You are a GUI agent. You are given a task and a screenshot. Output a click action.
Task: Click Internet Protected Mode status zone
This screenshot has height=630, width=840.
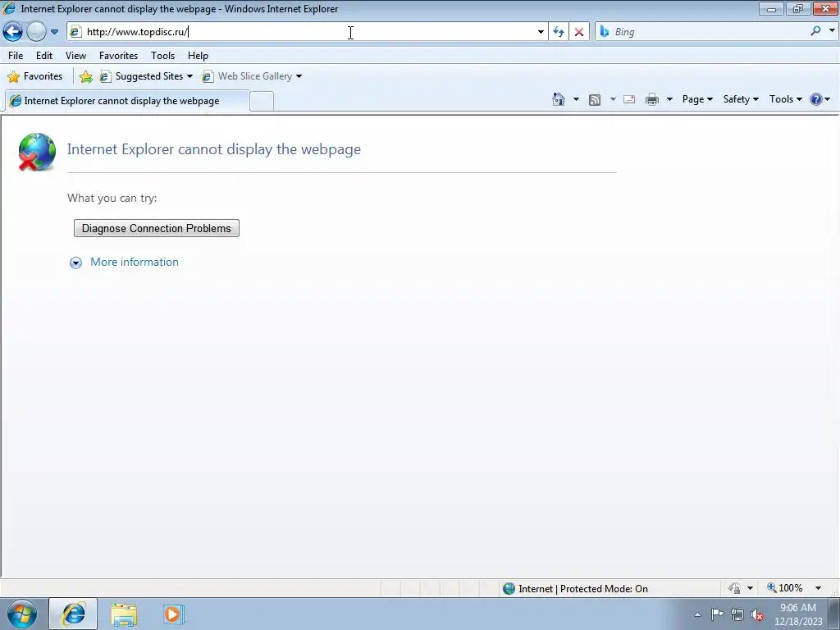tap(576, 589)
